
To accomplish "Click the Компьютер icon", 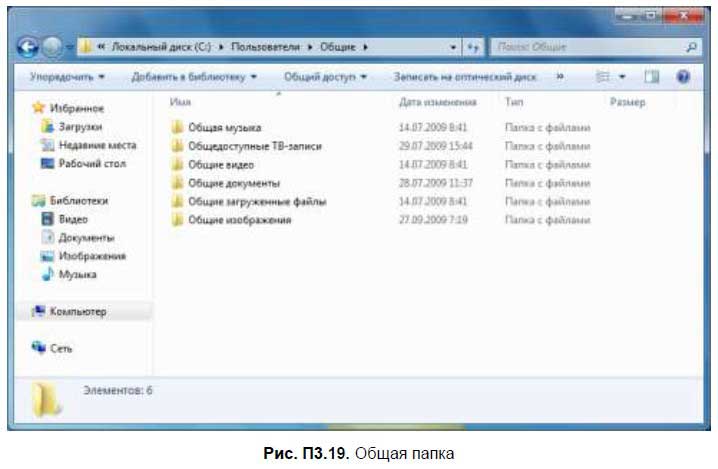I will click(x=39, y=311).
